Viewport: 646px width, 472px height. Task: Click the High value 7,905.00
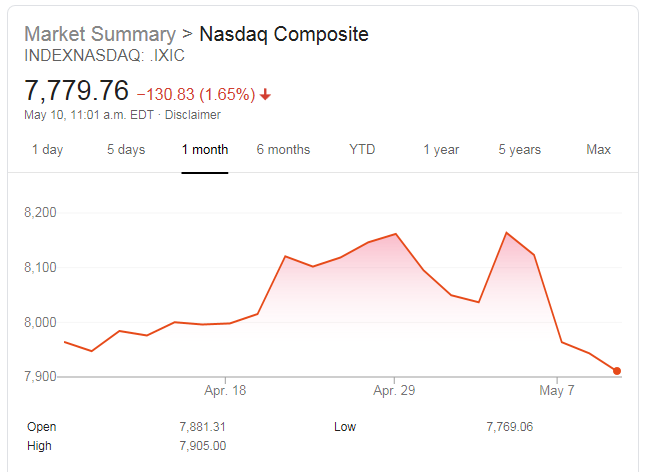coord(202,446)
